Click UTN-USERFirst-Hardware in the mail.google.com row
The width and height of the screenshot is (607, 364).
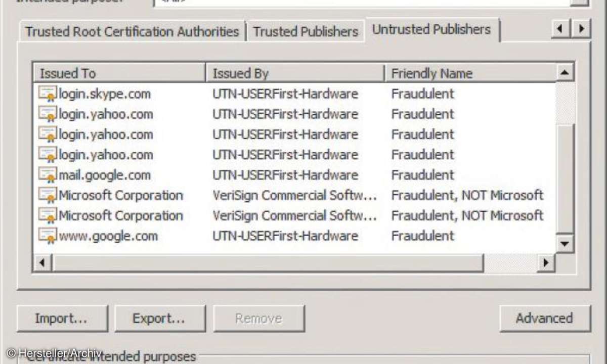[285, 175]
